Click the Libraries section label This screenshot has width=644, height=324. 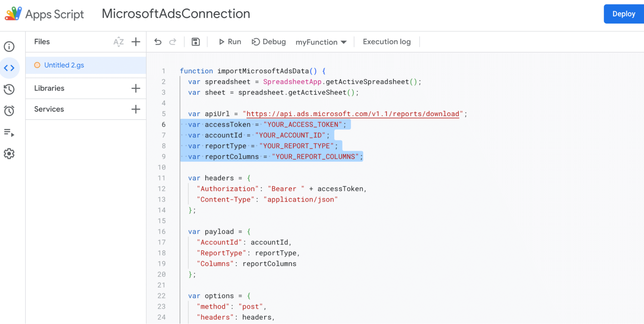(49, 88)
